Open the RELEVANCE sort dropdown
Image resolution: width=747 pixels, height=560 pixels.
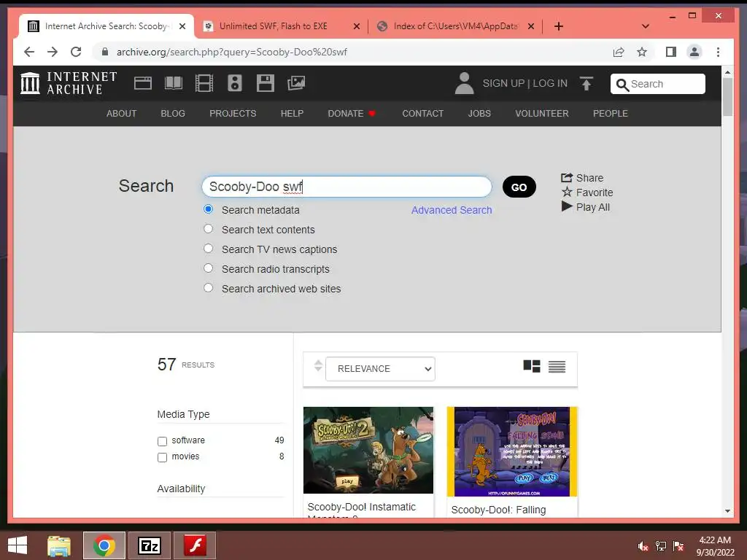click(380, 368)
